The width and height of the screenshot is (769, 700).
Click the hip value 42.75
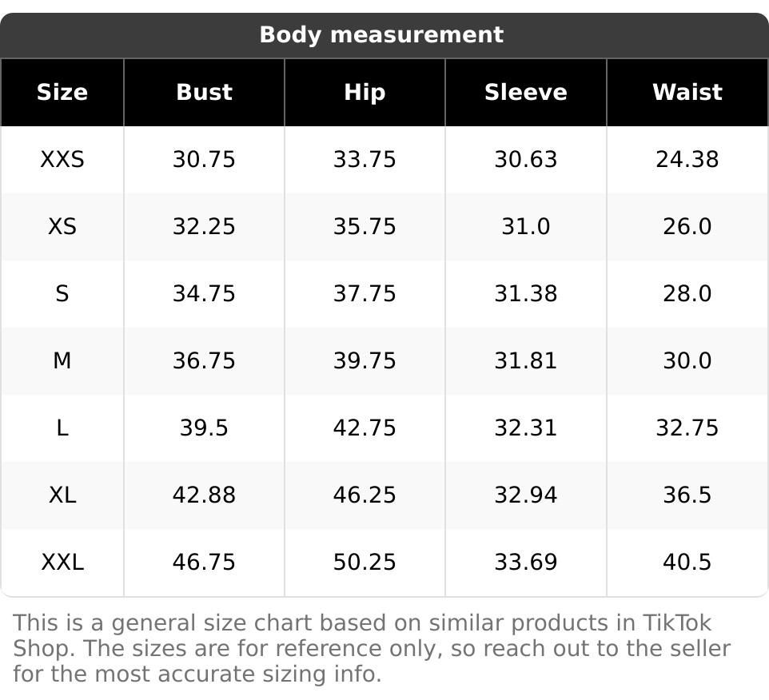coord(365,428)
